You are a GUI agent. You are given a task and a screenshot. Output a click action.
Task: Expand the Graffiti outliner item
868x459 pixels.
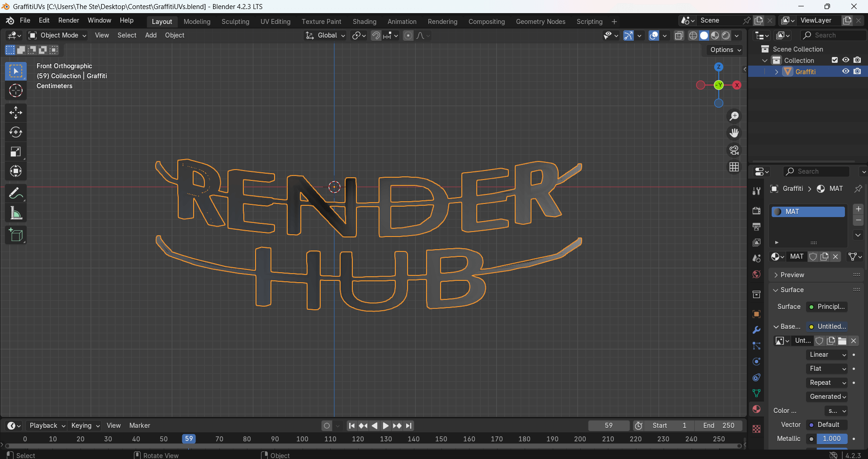click(777, 72)
